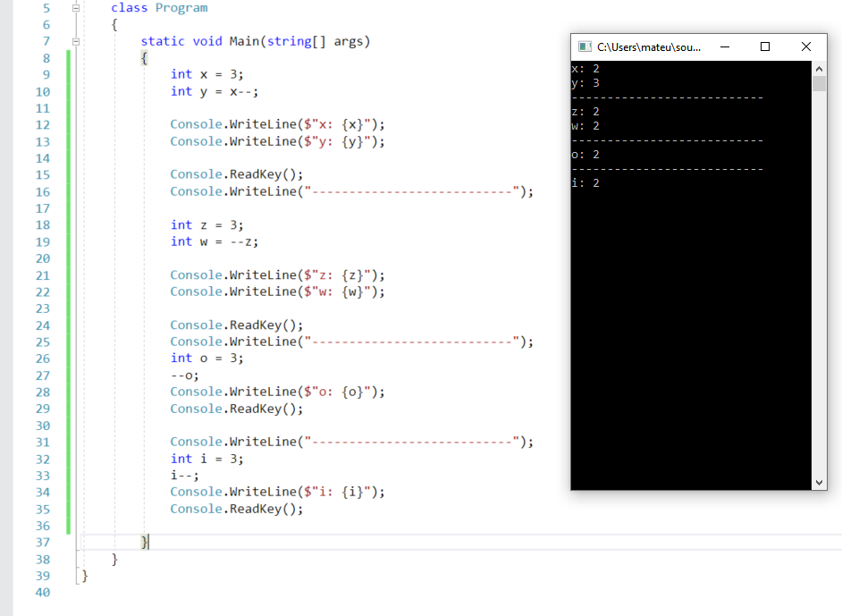Click the console scrollbar up arrow

point(819,69)
